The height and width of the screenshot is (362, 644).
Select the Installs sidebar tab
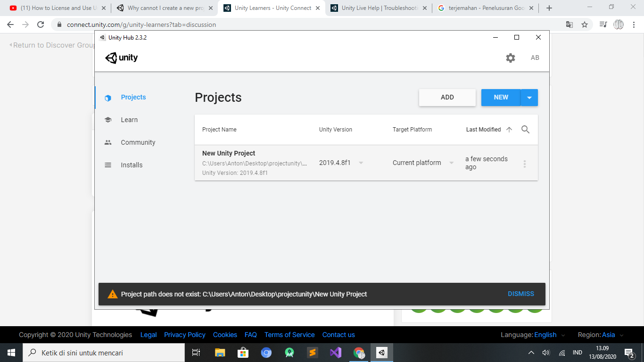point(132,165)
